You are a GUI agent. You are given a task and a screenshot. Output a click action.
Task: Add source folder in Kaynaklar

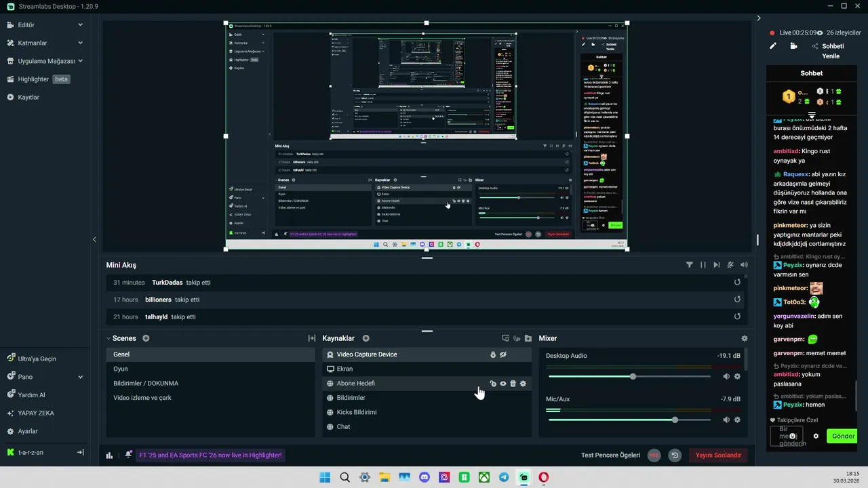coord(528,338)
